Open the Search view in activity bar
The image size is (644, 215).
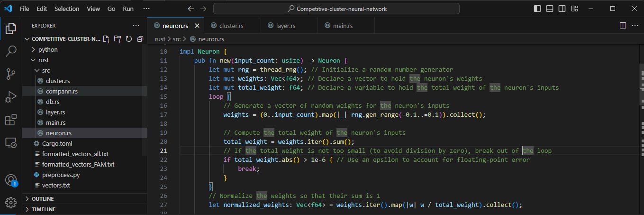click(x=11, y=51)
